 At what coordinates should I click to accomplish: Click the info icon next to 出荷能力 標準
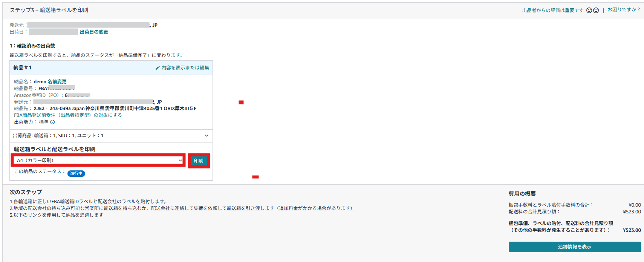tap(52, 122)
